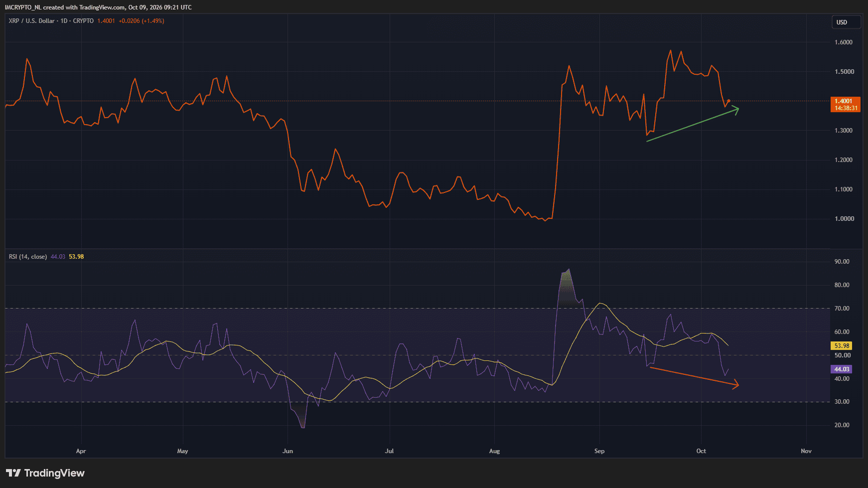Viewport: 868px width, 488px height.
Task: Click the +0.0206 (+1.49%) price change text
Action: 142,21
